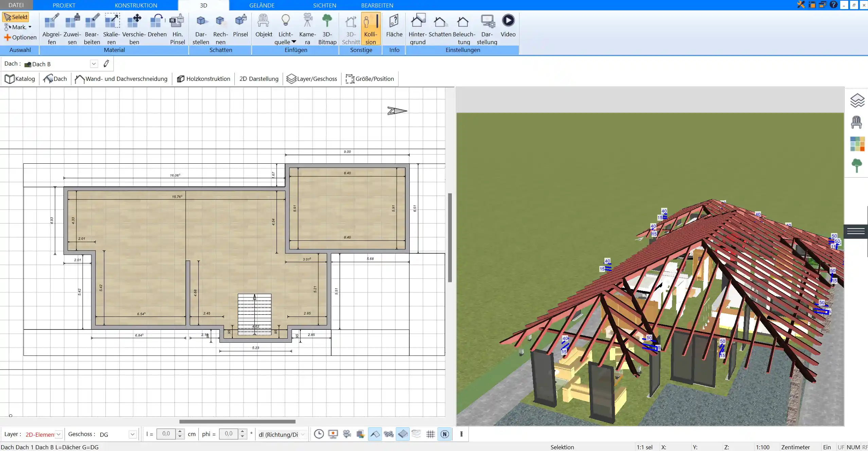Screen dimensions: 868x451
Task: Open the Bearbeiten material tool
Action: [x=92, y=29]
